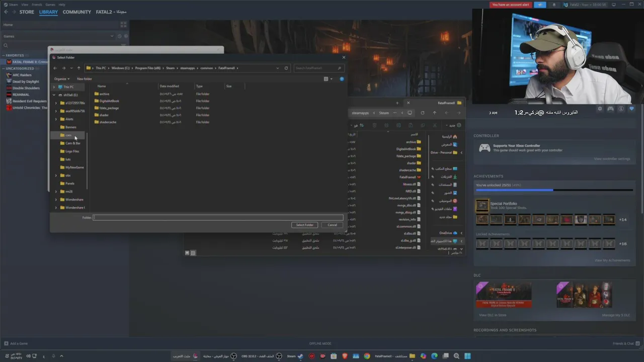Screen dimensions: 644x362
Task: Go forward in Select Folder dialog
Action: point(63,68)
